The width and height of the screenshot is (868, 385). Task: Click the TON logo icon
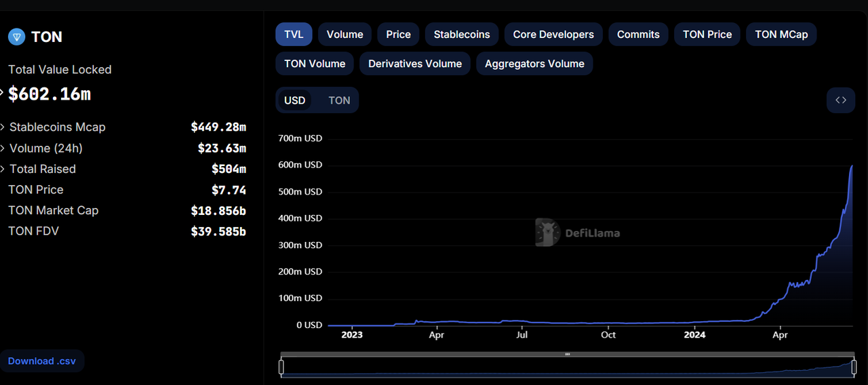coord(16,37)
